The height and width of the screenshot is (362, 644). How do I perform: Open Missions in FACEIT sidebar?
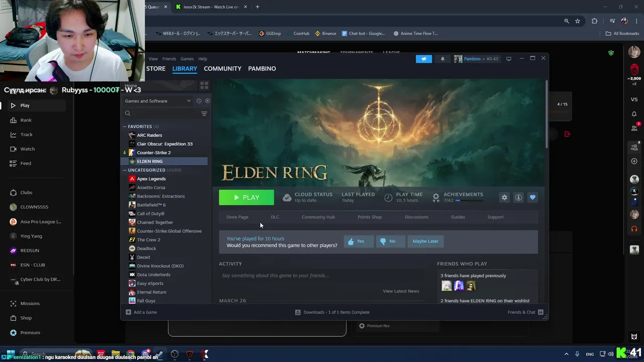click(x=30, y=304)
